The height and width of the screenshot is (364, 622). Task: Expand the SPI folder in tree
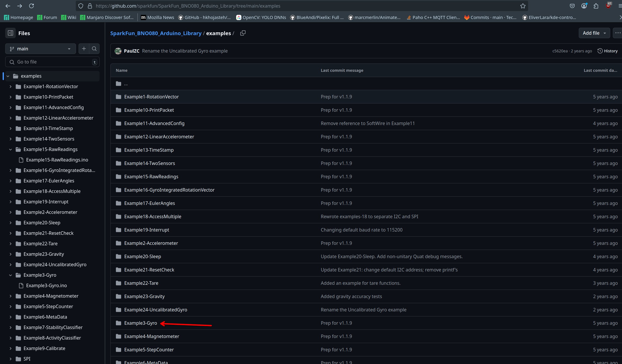[10, 359]
